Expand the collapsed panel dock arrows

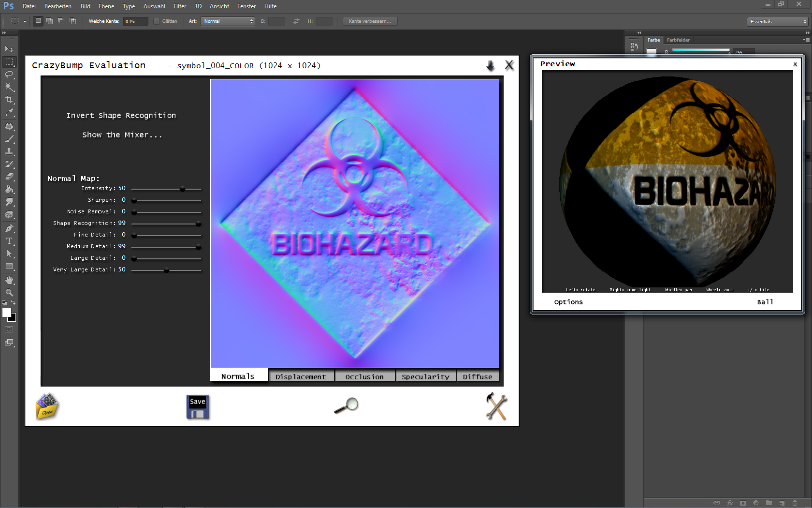point(639,32)
